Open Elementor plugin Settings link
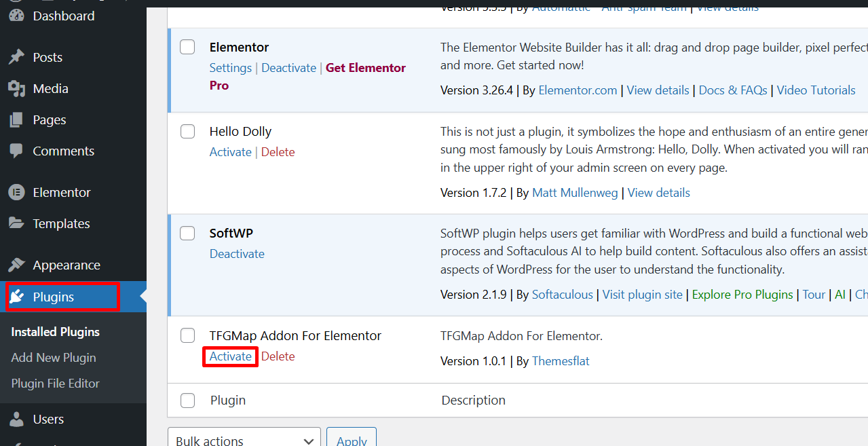Image resolution: width=868 pixels, height=446 pixels. [231, 68]
